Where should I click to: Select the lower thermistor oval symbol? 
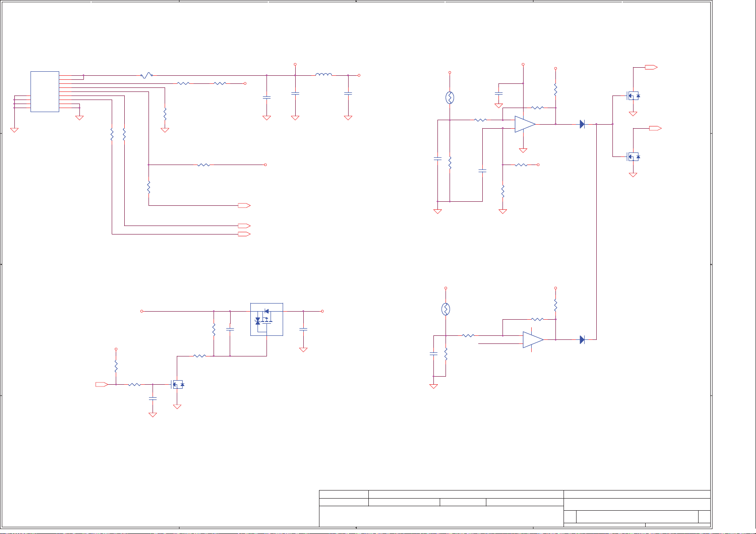click(446, 309)
